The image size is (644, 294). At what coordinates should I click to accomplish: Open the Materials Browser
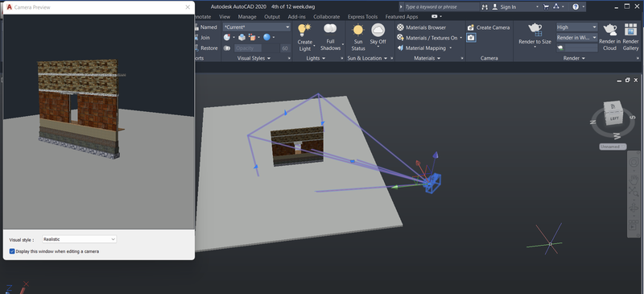pos(421,27)
